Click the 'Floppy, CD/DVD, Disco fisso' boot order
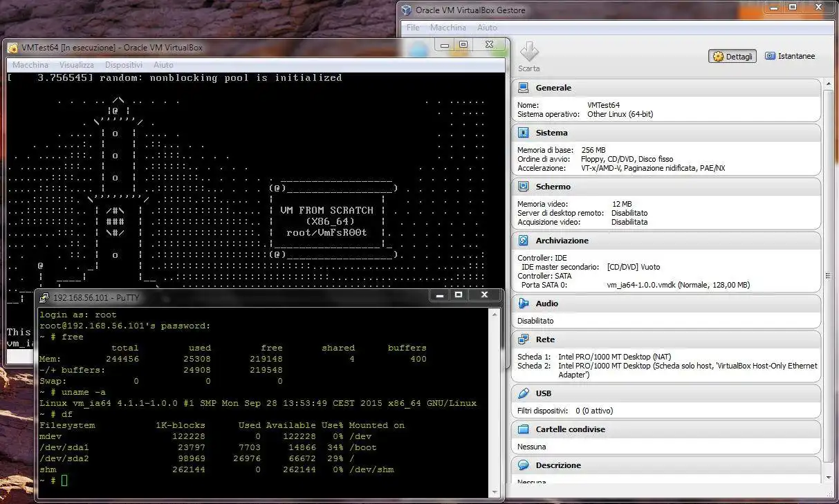839x504 pixels. point(627,159)
